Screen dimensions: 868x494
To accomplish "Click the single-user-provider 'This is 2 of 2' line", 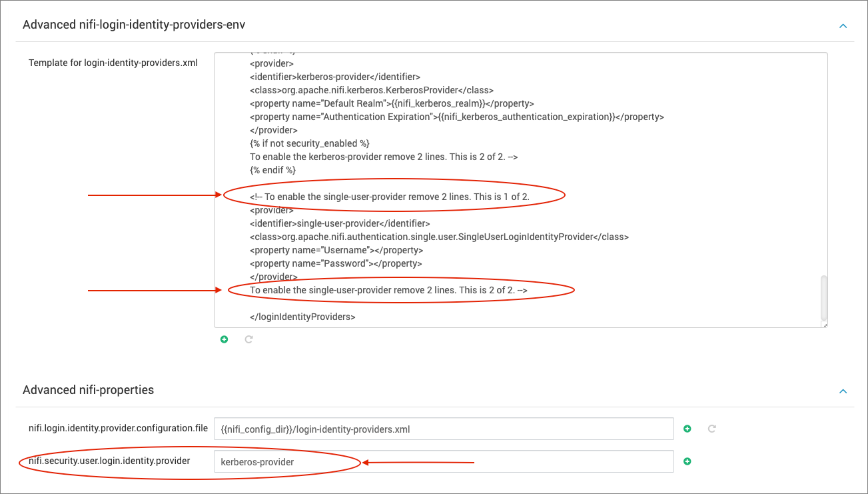I will tap(388, 290).
